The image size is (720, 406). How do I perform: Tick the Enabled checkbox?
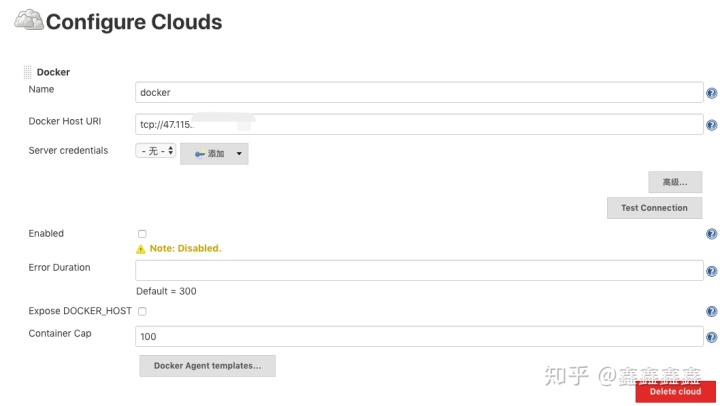click(142, 234)
